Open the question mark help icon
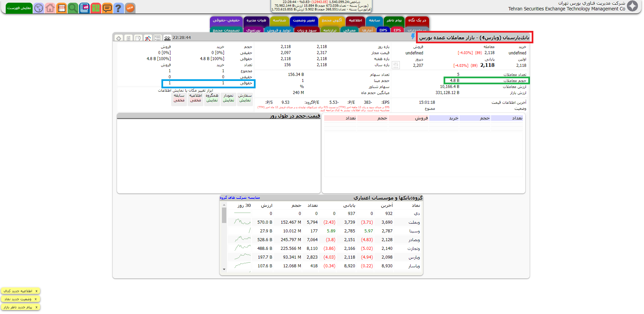 [x=118, y=8]
